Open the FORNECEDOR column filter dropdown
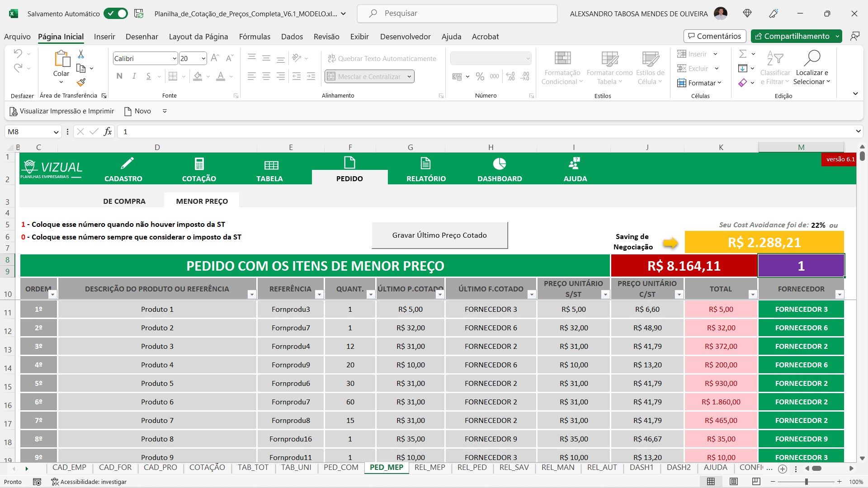868x488 pixels. (840, 295)
